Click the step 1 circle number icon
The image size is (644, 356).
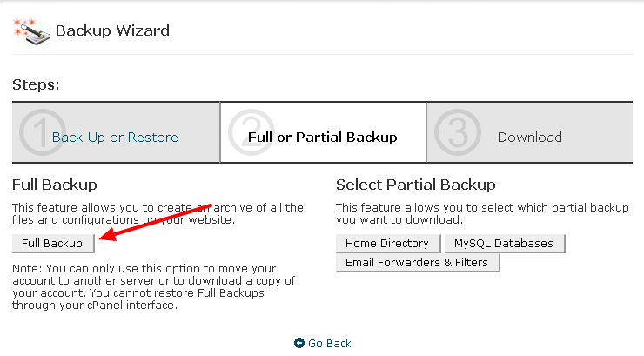tap(42, 132)
